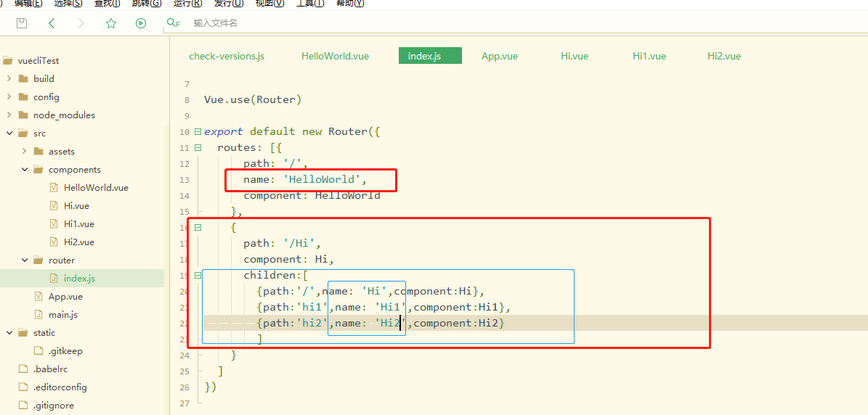Collapse code fold marker on line 11

(198, 148)
